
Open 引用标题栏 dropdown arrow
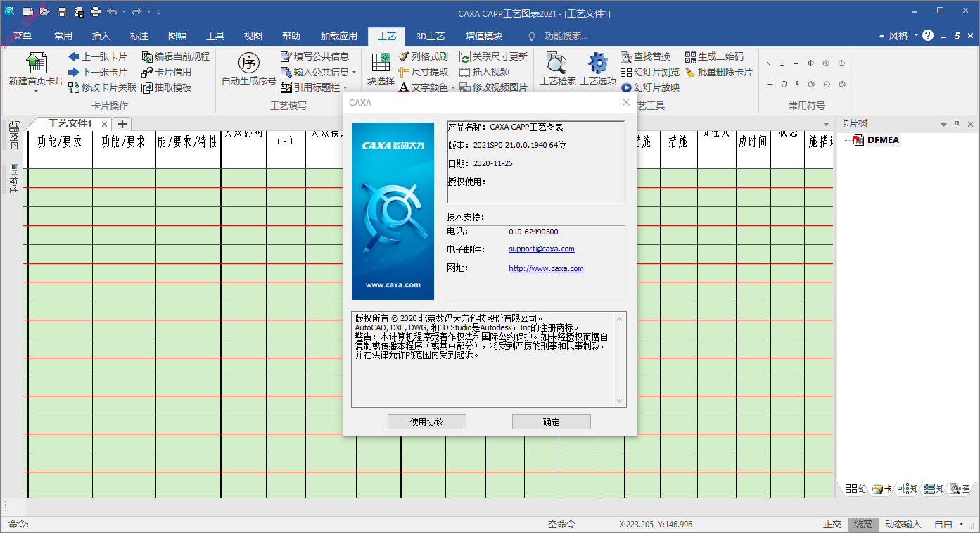[345, 87]
